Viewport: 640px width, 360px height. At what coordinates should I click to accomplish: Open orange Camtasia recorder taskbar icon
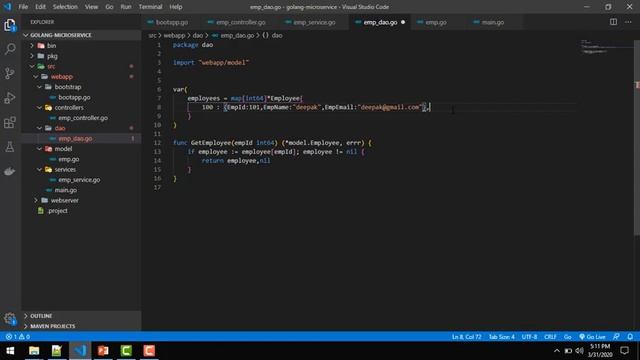coord(149,351)
